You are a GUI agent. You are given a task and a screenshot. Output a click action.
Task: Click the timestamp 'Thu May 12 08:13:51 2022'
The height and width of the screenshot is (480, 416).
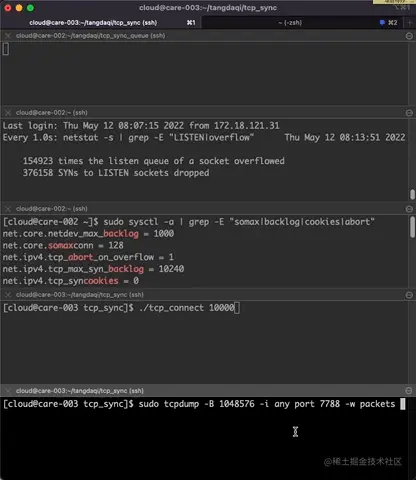click(345, 138)
